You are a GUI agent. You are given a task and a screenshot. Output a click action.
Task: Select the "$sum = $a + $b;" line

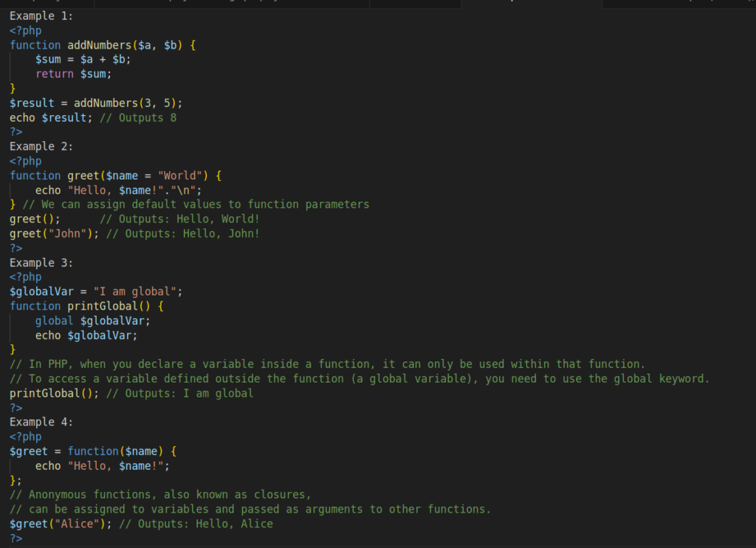[83, 59]
